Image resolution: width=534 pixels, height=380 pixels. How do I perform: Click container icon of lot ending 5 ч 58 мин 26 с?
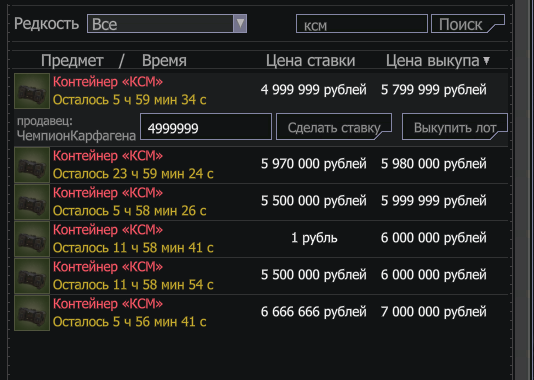click(x=32, y=202)
